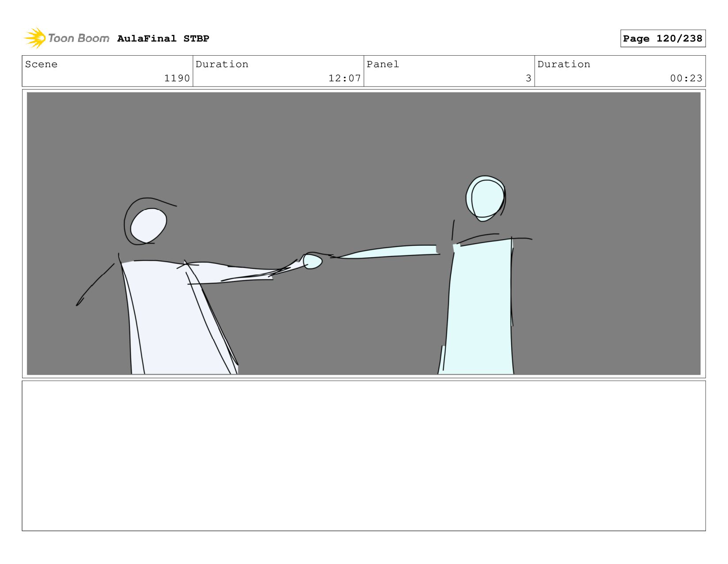
Task: Click the Panel label in the header
Action: click(383, 64)
